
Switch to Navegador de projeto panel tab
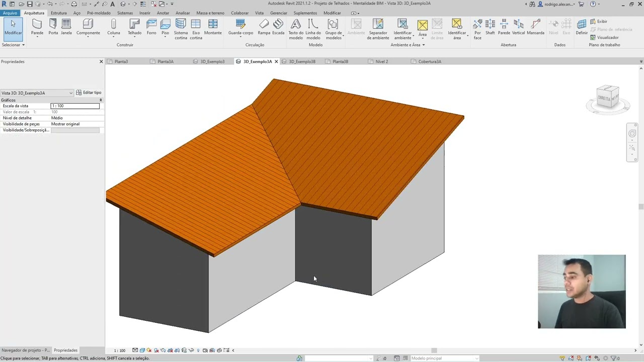pos(26,350)
